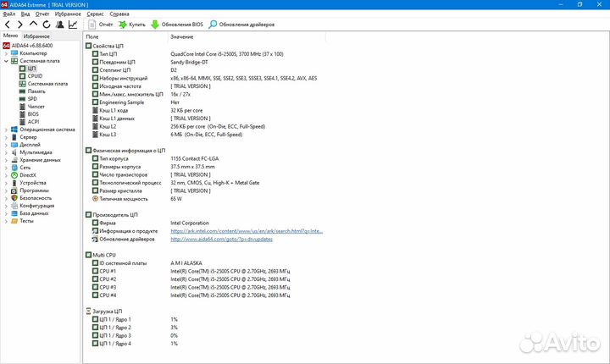Screen dimensions: 610x364
Task: Open the Справка menu
Action: click(x=119, y=14)
